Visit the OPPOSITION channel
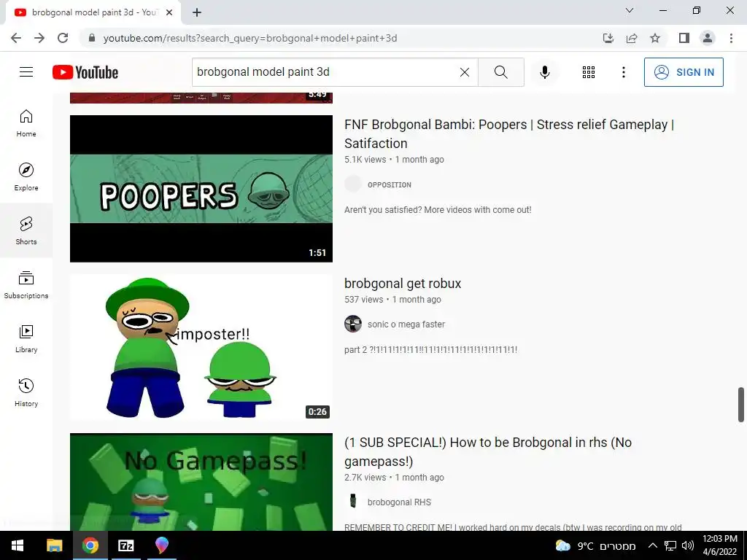This screenshot has height=560, width=747. tap(390, 184)
